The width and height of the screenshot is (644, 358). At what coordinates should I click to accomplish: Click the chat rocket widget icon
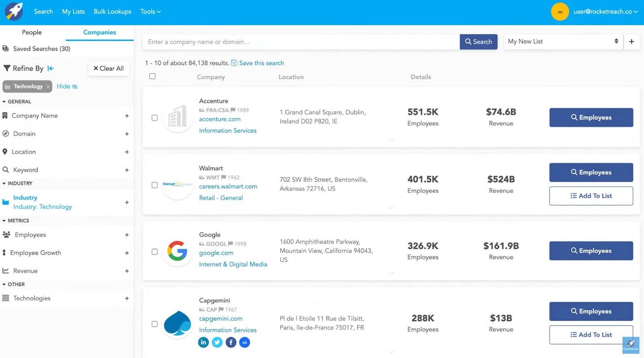[x=631, y=345]
